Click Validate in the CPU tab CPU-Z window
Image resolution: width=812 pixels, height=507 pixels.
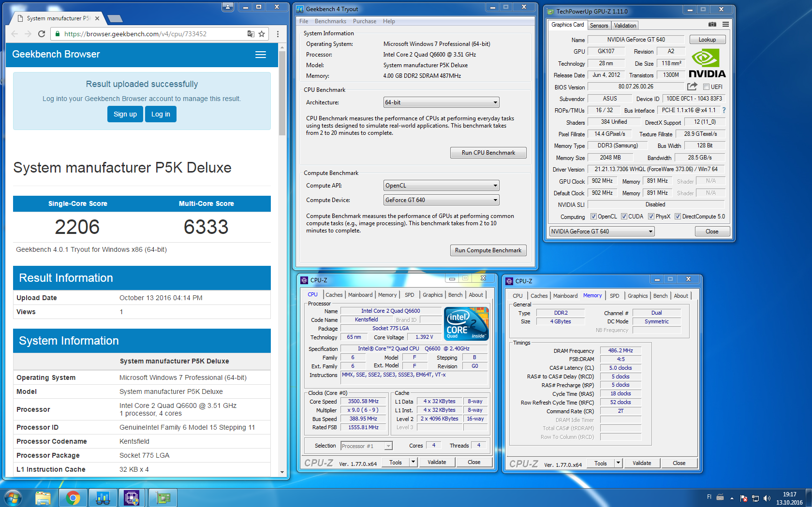pyautogui.click(x=437, y=462)
